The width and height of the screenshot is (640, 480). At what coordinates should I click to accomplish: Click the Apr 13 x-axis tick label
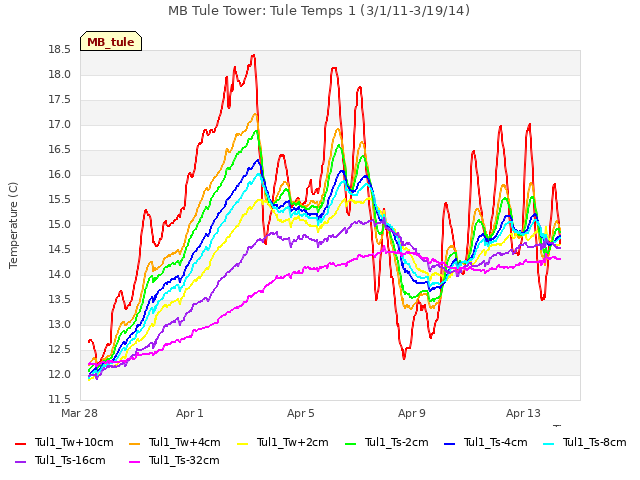[x=523, y=413]
